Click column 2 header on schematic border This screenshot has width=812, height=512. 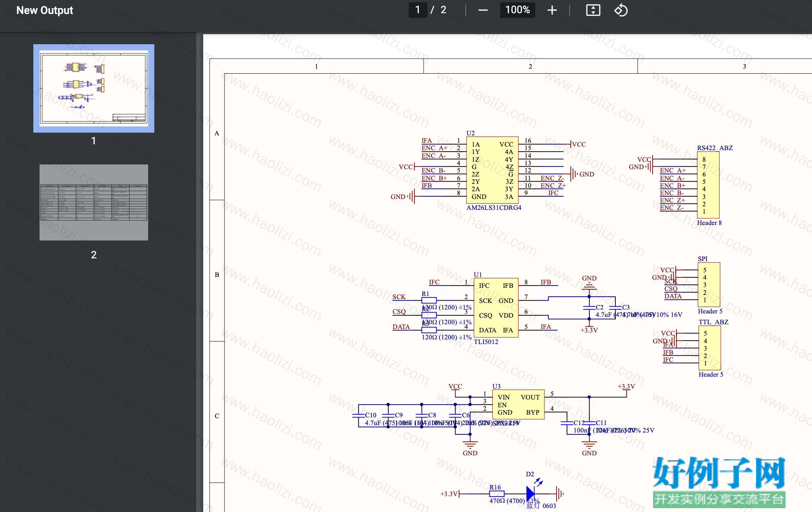(x=530, y=66)
